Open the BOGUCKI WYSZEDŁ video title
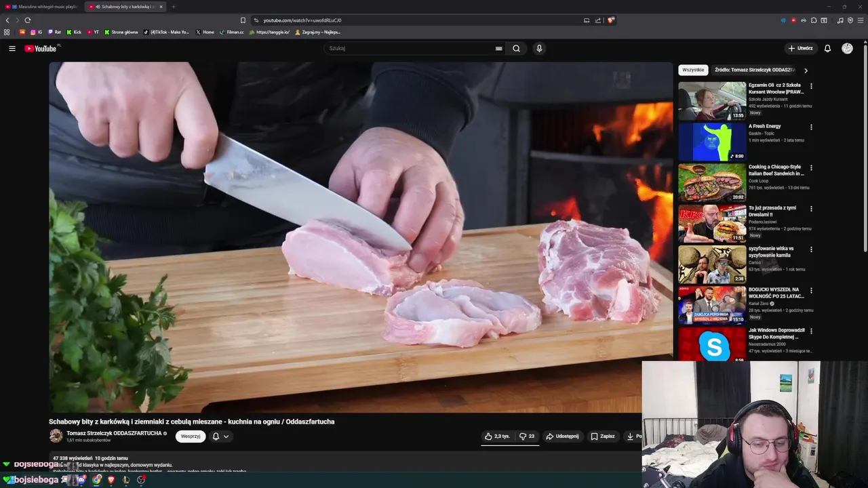 point(776,293)
